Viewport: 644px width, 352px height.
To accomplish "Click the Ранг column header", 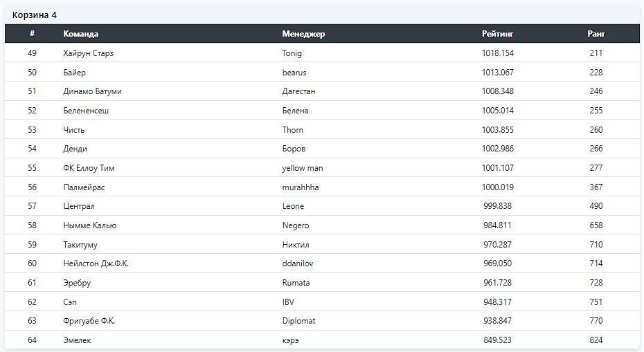I will tap(596, 34).
